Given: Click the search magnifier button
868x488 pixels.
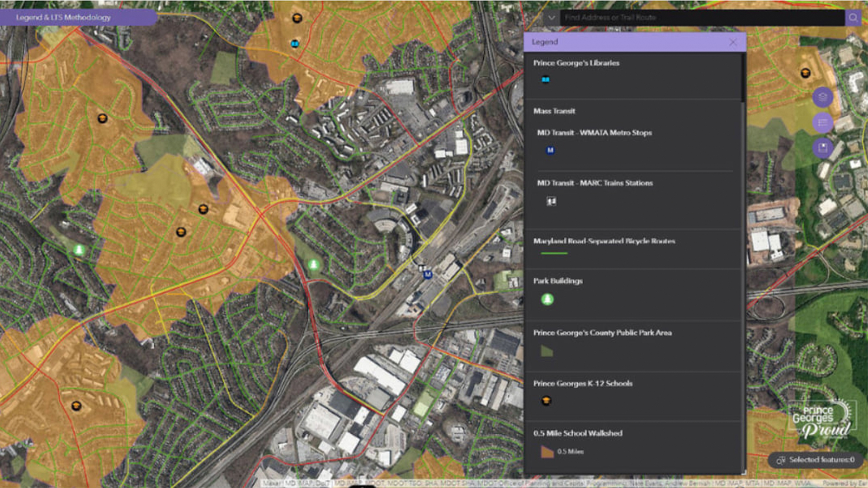Looking at the screenshot, I should pos(853,18).
